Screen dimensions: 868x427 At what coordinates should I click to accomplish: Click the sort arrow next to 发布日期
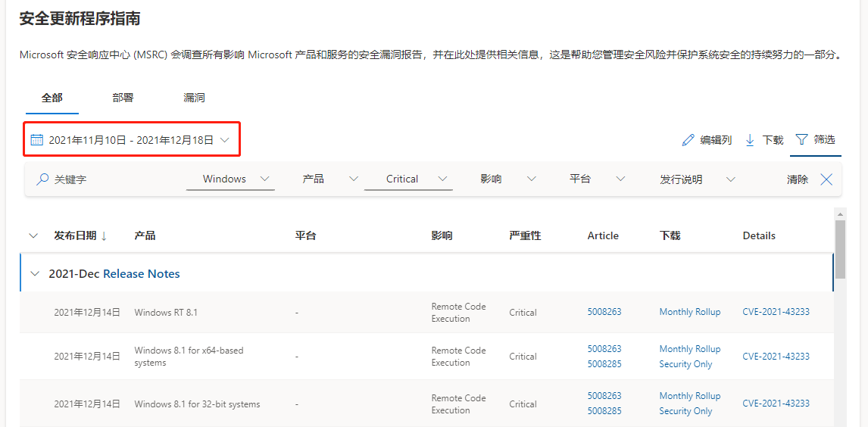104,235
